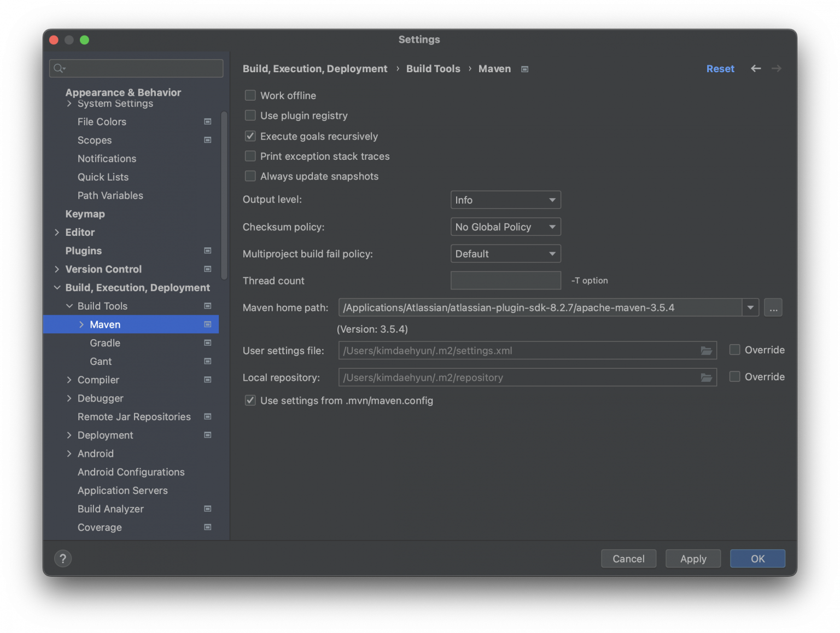Screen dimensions: 840x633
Task: Click Reset to restore Maven defaults
Action: click(x=720, y=68)
